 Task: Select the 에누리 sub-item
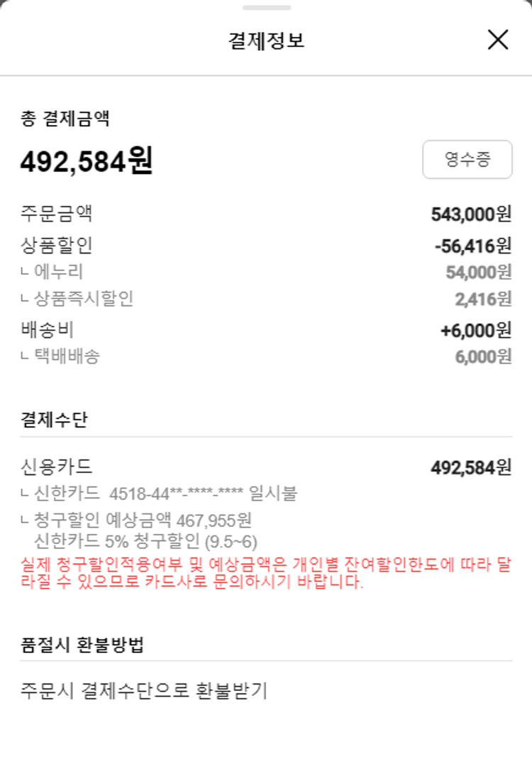[58, 271]
